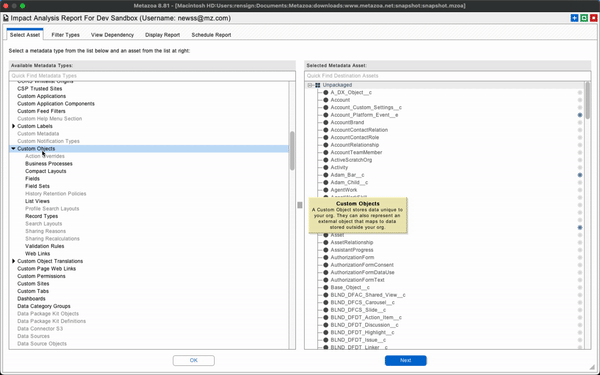Screen dimensions: 600x375
Task: Open the View Dependency tab
Action: click(112, 35)
